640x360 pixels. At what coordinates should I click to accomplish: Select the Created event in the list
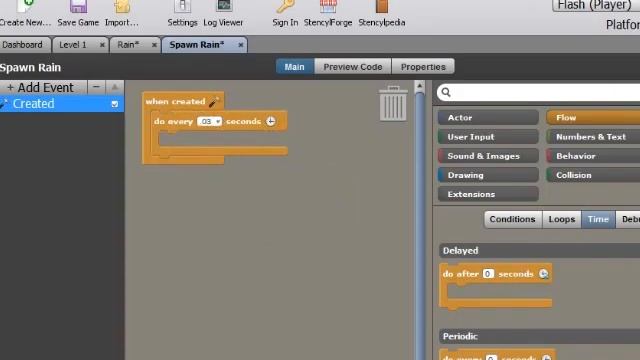tap(62, 104)
